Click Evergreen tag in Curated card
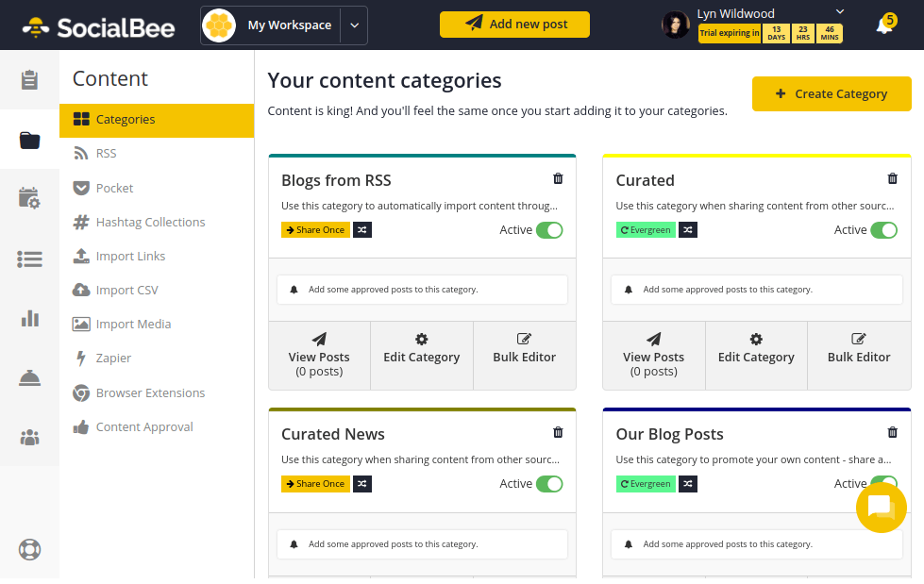Viewport: 924px width, 584px height. tap(646, 230)
